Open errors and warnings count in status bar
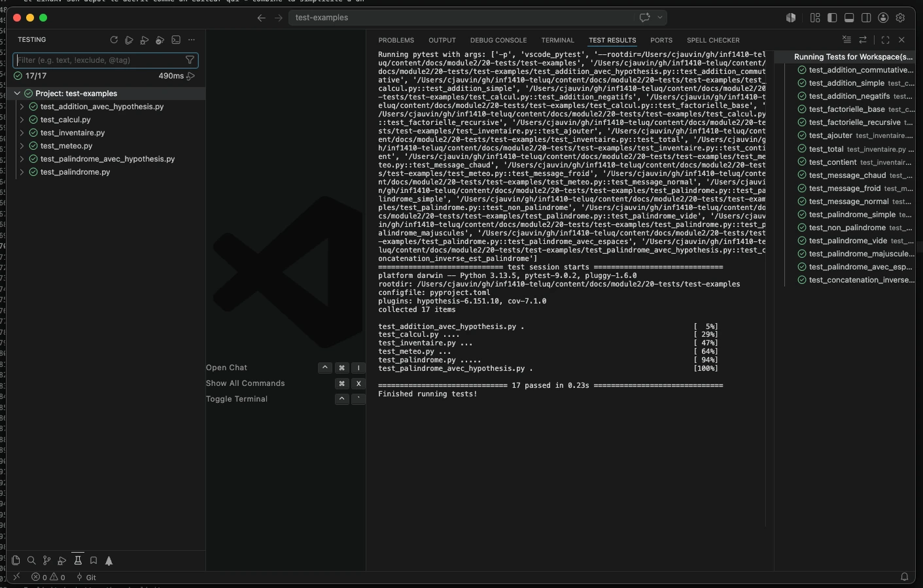 click(x=48, y=578)
